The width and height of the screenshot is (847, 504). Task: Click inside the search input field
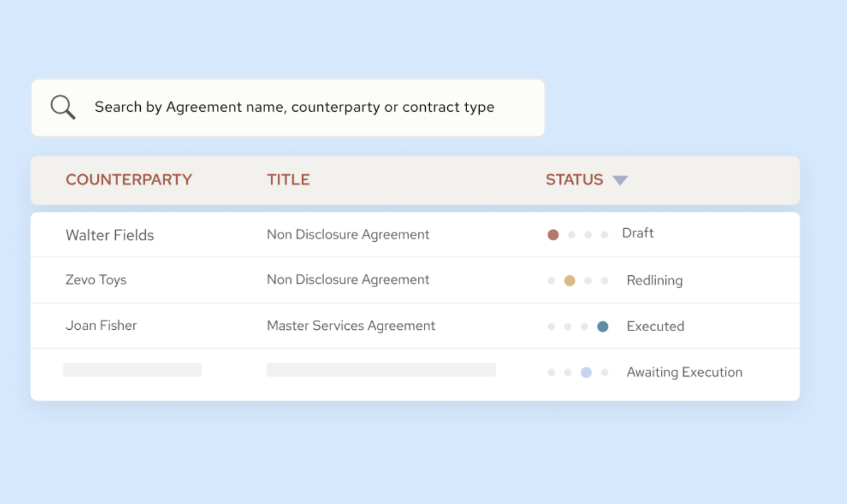point(295,107)
